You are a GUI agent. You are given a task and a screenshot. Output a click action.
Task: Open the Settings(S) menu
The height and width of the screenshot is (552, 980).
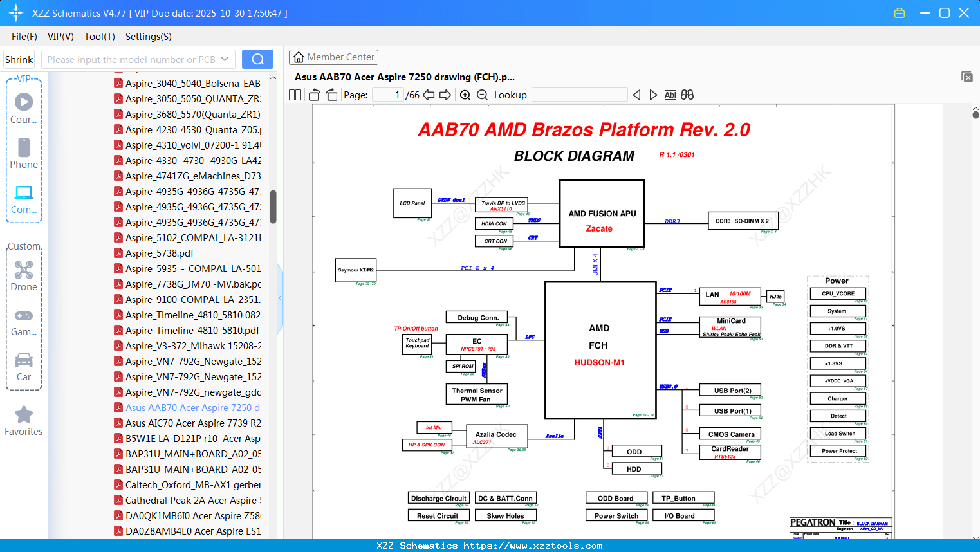(149, 37)
